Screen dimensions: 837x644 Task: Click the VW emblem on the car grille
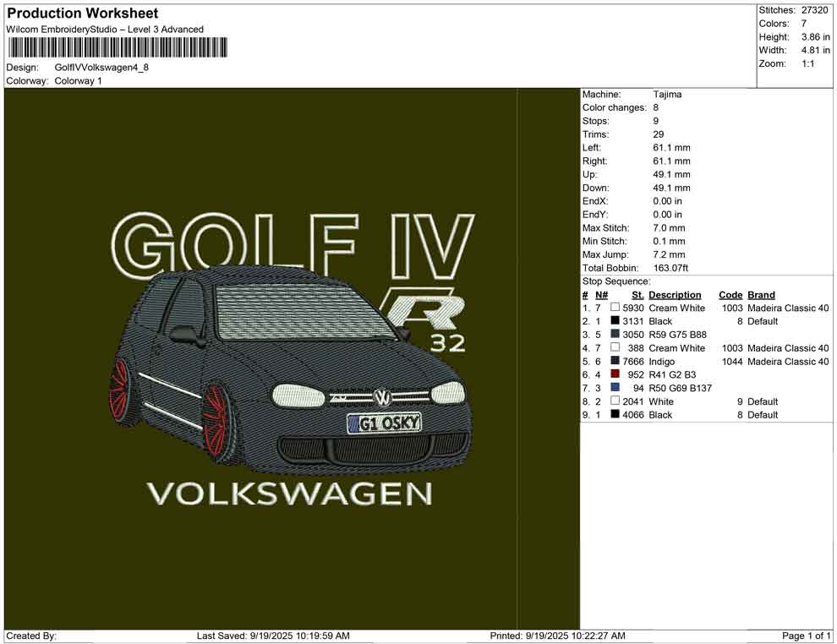coord(382,396)
